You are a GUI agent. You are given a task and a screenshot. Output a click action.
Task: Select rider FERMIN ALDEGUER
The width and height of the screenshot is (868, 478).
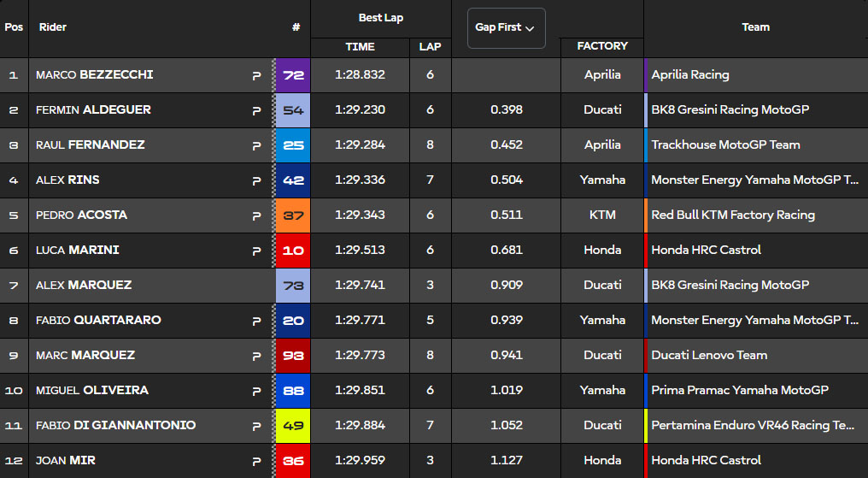pyautogui.click(x=94, y=109)
